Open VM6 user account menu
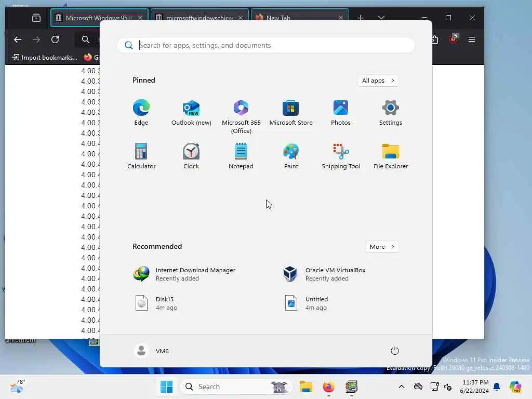532x399 pixels. click(x=151, y=351)
